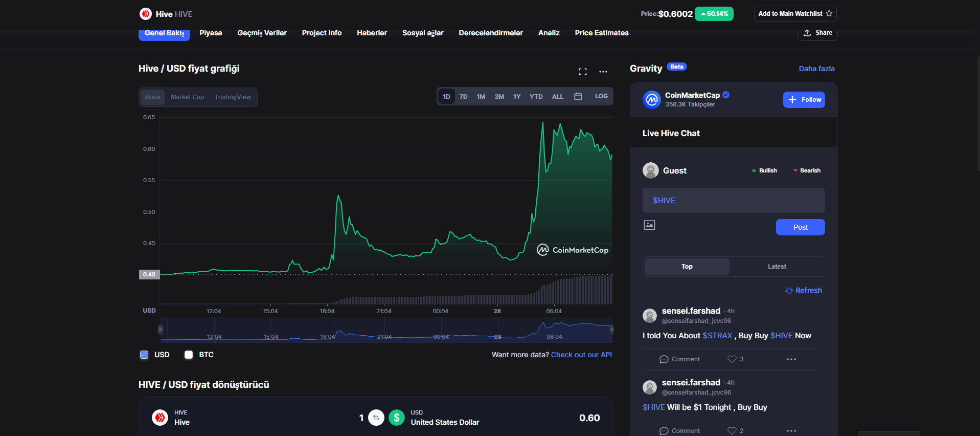Click the $HIVE post input field
980x436 pixels.
[734, 200]
